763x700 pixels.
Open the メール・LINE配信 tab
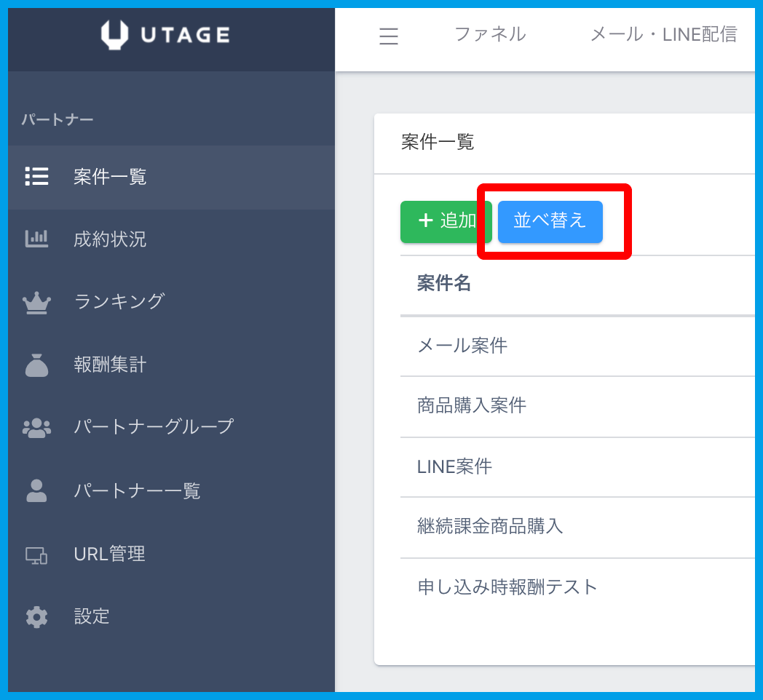(663, 34)
